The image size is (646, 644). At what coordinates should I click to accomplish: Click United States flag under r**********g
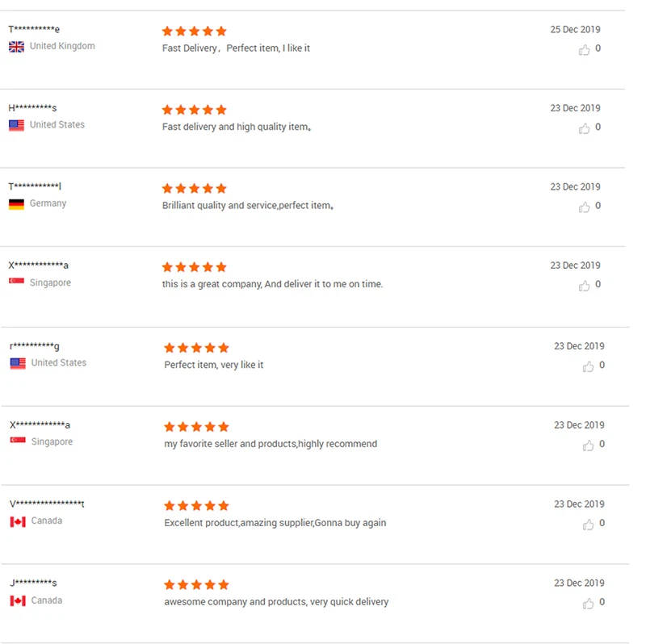[18, 363]
